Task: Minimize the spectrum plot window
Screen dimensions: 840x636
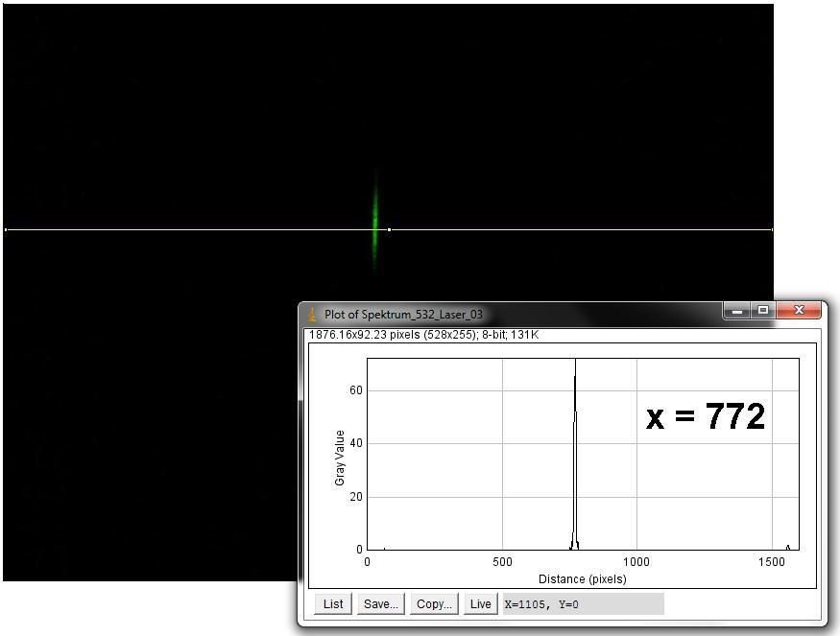Action: point(736,311)
